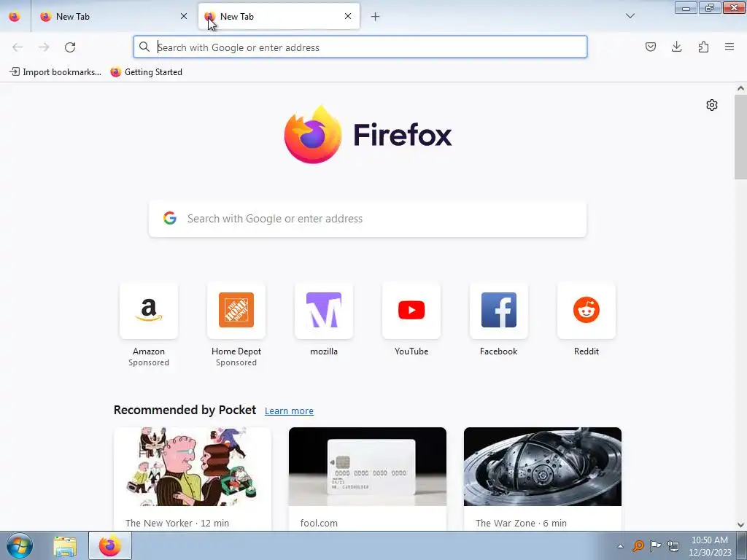Click Sponsored label under Home Depot
747x560 pixels.
tap(236, 362)
